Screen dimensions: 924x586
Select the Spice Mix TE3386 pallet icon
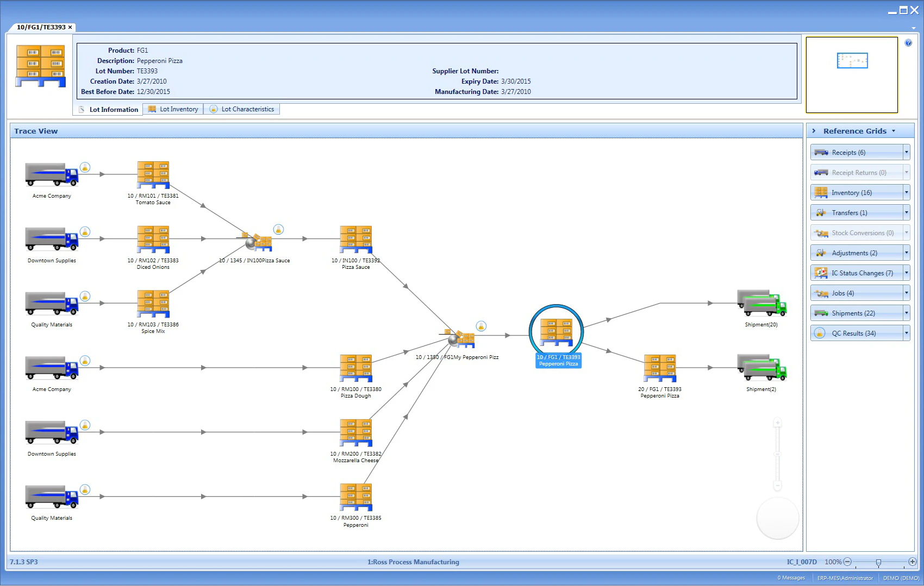[x=153, y=304]
